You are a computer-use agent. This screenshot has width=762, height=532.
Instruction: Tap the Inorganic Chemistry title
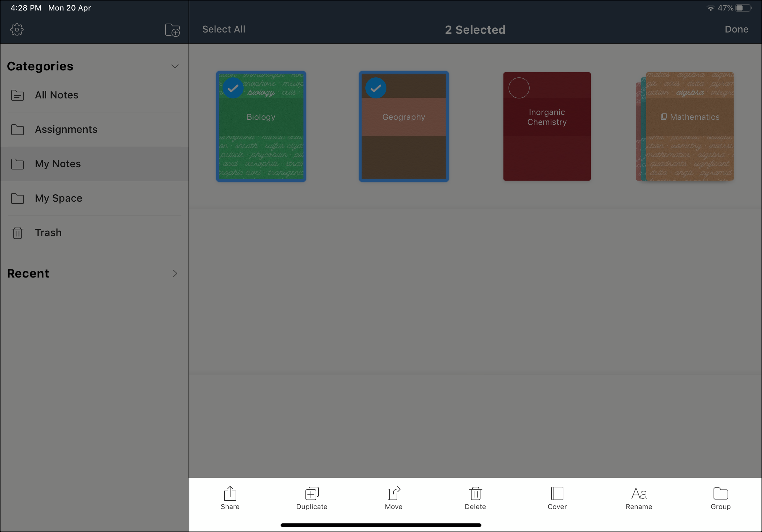(547, 117)
